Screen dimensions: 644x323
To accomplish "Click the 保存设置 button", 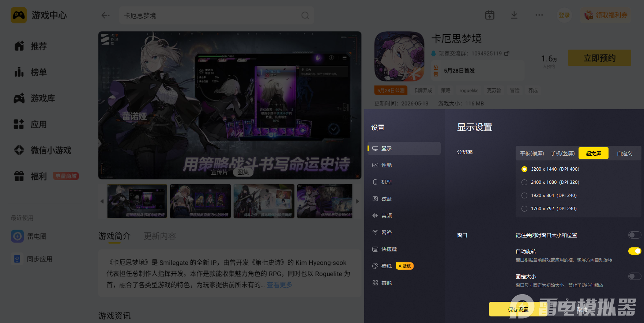I will tap(518, 309).
